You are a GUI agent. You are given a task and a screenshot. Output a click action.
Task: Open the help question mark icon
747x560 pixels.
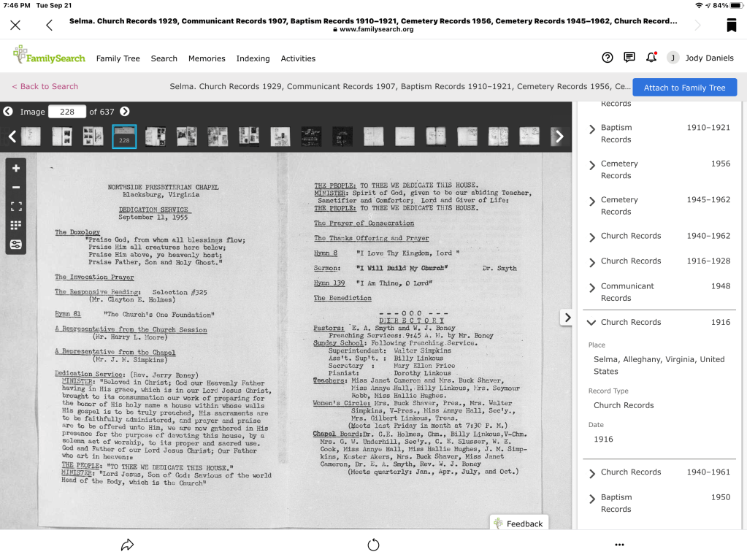tap(607, 58)
